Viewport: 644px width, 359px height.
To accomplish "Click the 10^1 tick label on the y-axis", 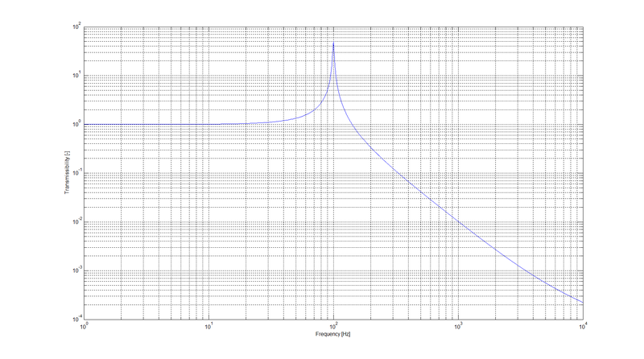I will pos(76,76).
